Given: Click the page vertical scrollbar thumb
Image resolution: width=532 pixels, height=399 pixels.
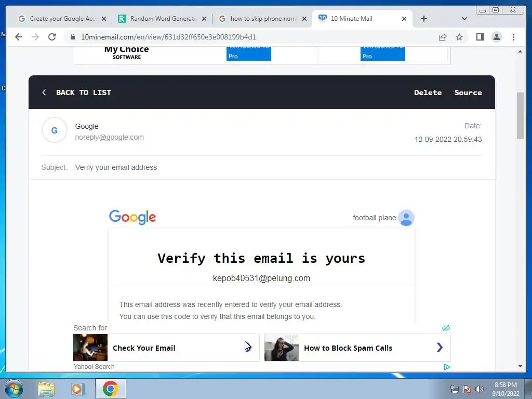Looking at the screenshot, I should click(x=520, y=115).
